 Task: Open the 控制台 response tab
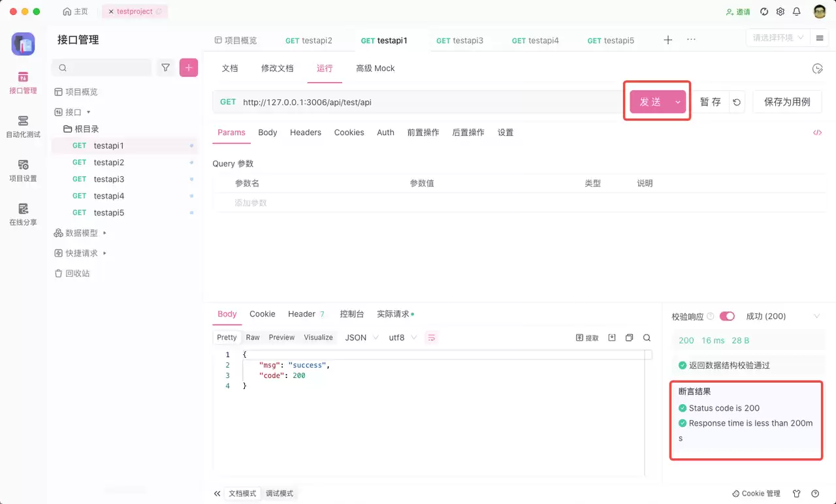click(352, 314)
